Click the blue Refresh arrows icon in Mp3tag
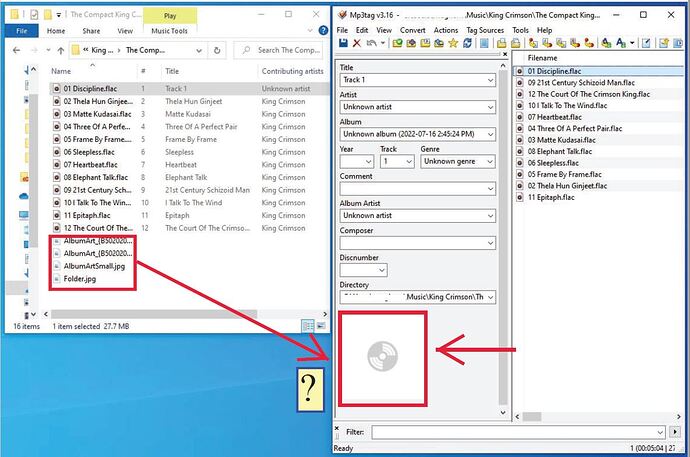This screenshot has height=457, width=690. coord(467,43)
